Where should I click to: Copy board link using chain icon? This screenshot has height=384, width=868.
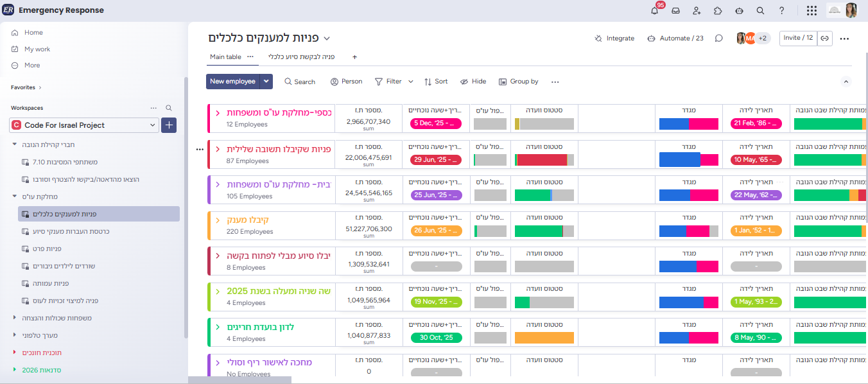(825, 39)
